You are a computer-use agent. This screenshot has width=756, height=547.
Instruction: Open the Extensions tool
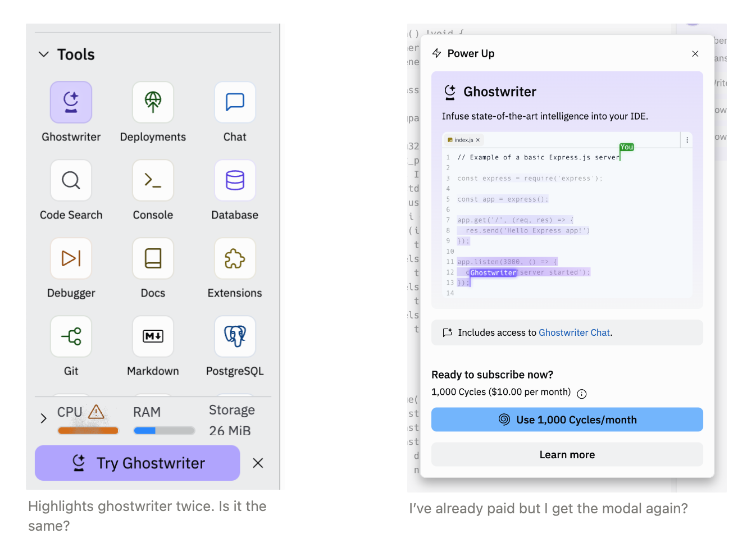tap(235, 258)
